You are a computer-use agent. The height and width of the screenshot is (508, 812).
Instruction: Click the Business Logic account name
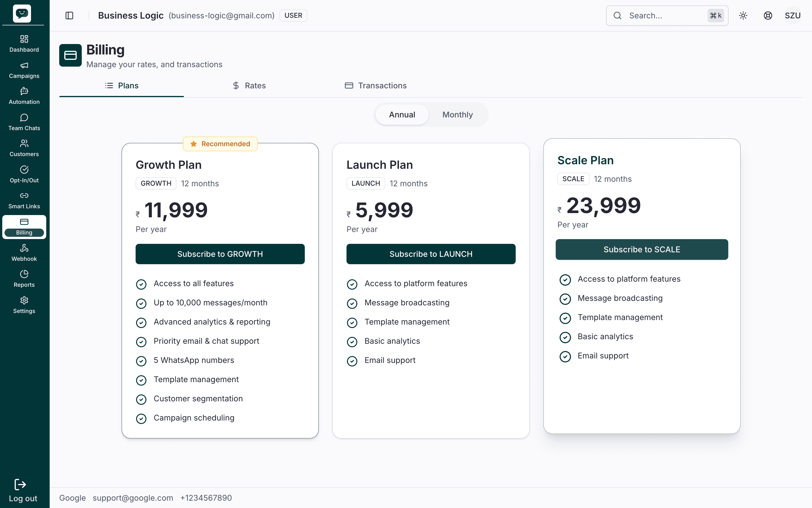point(131,16)
